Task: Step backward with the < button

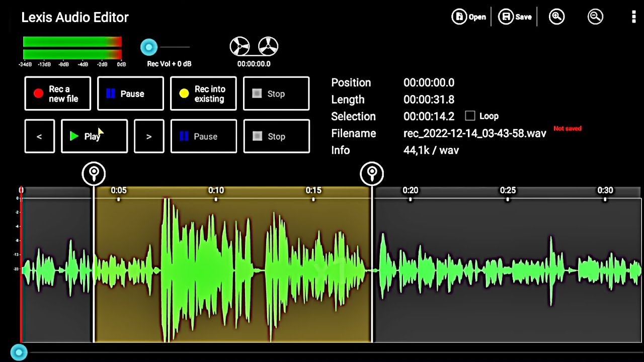Action: click(39, 136)
